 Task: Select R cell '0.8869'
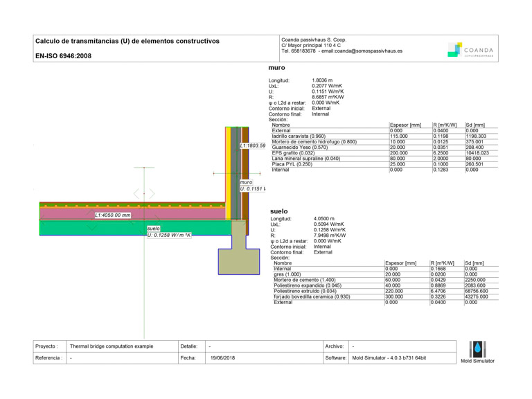pyautogui.click(x=438, y=285)
